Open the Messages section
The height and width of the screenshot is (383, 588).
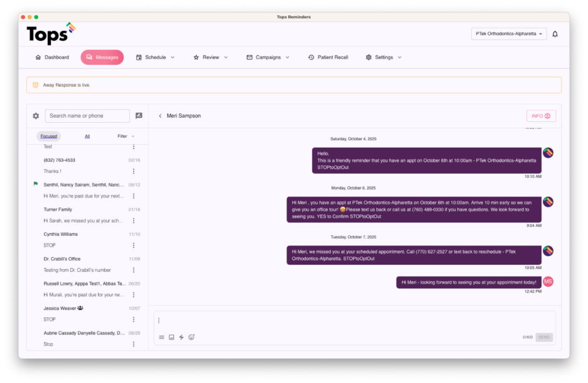point(102,57)
